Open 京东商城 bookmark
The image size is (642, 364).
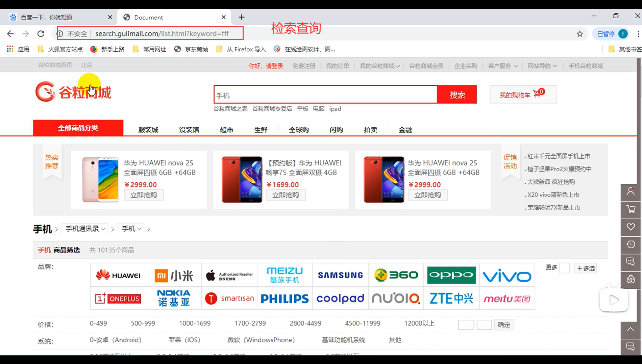click(x=191, y=49)
